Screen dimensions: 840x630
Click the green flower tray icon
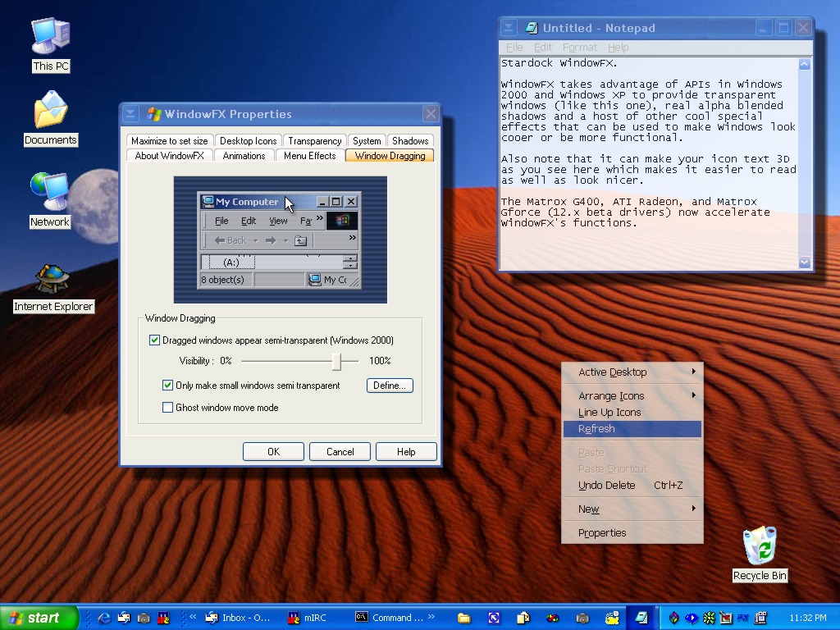709,618
